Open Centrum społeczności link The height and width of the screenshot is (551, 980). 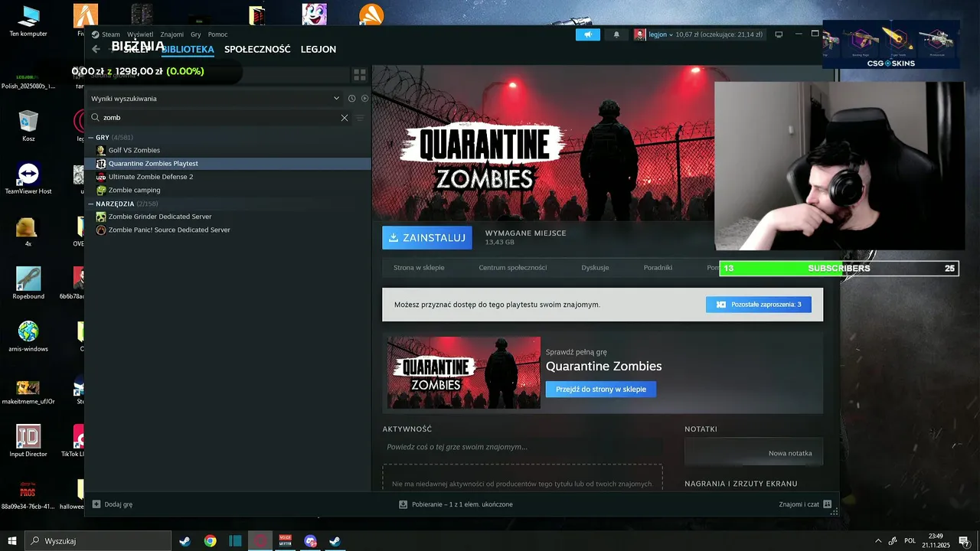513,268
